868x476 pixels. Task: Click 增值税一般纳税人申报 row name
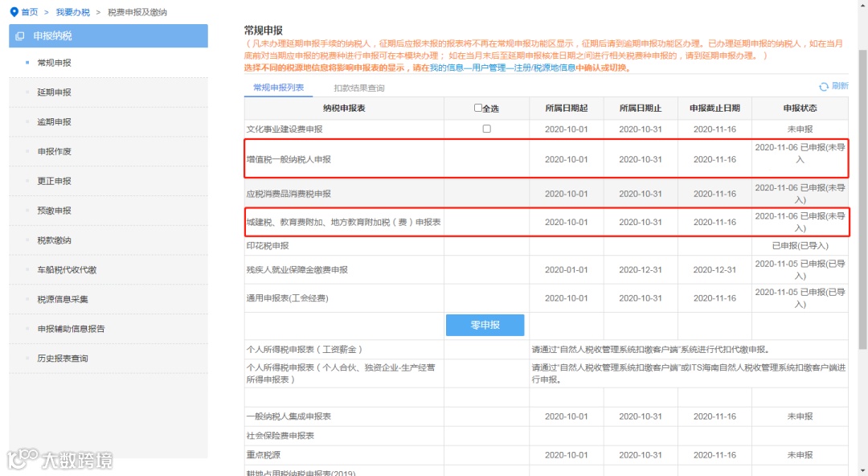point(289,159)
